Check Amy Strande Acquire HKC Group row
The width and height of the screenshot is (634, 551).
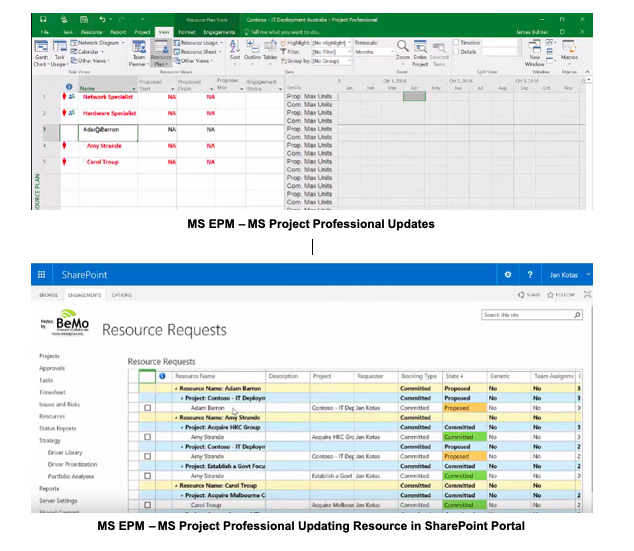148,437
